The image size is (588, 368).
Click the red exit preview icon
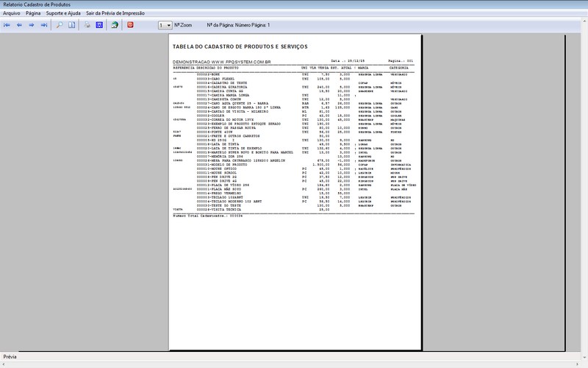coord(130,25)
